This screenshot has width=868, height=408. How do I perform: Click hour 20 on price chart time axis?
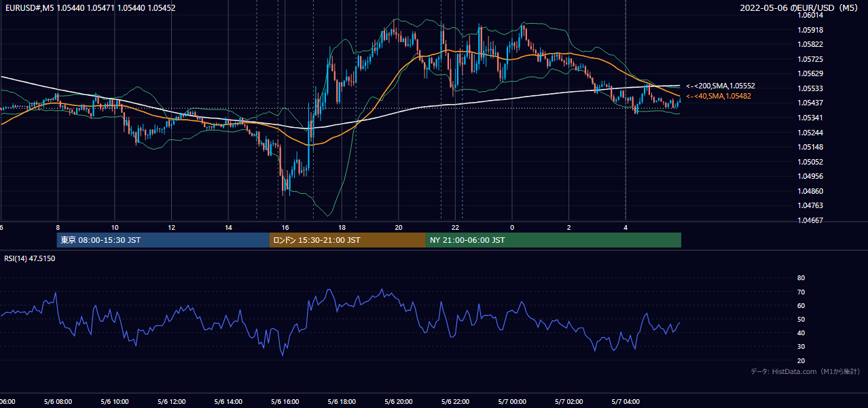click(399, 227)
